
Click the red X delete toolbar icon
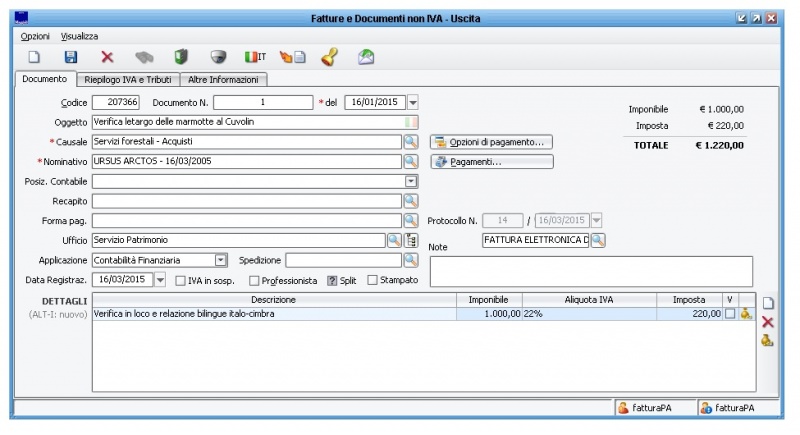(x=107, y=58)
